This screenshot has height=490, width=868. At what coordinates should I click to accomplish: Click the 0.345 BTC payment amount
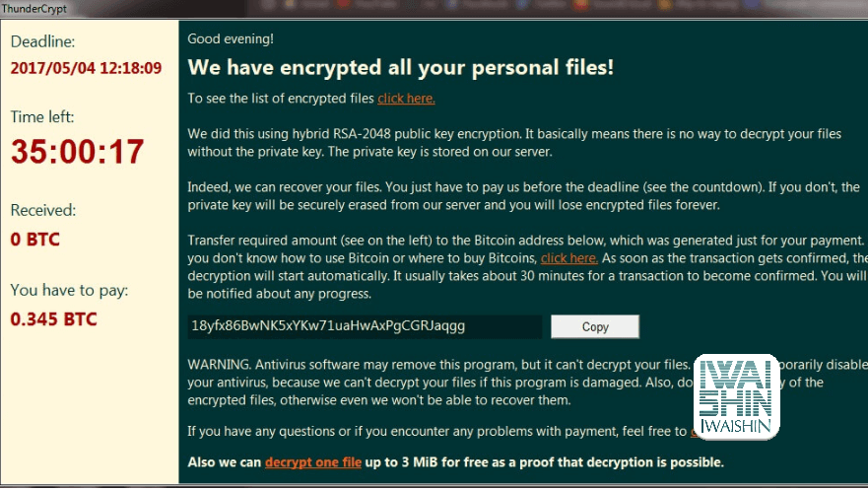(54, 319)
